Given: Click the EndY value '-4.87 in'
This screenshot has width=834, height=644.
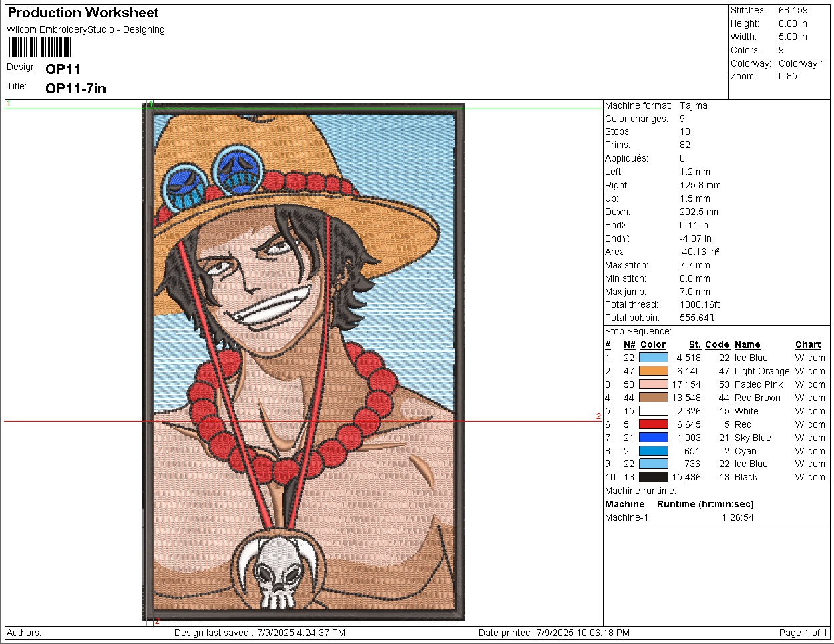Looking at the screenshot, I should click(x=696, y=238).
